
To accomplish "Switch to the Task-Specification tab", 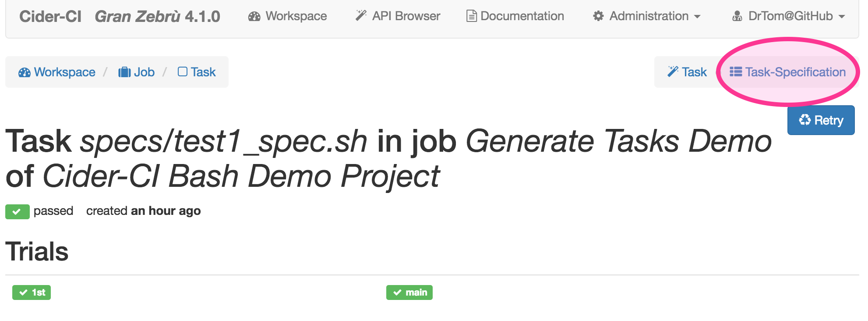I will point(787,72).
